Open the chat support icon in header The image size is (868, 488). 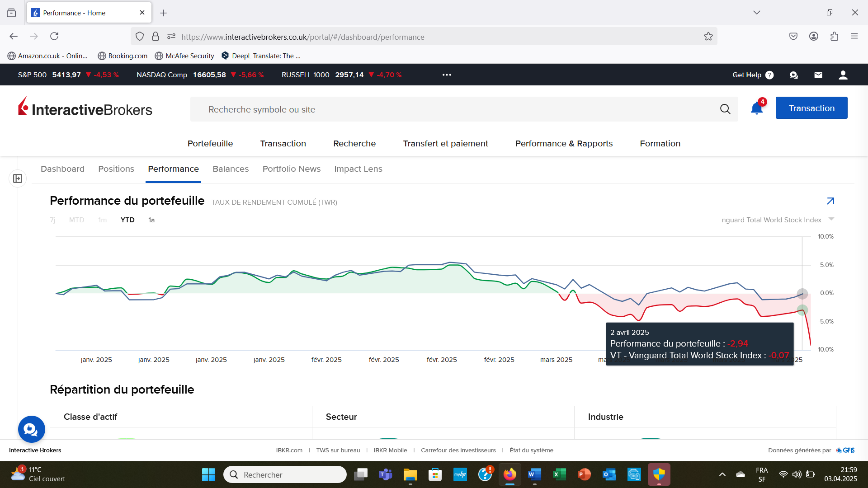[x=794, y=75]
